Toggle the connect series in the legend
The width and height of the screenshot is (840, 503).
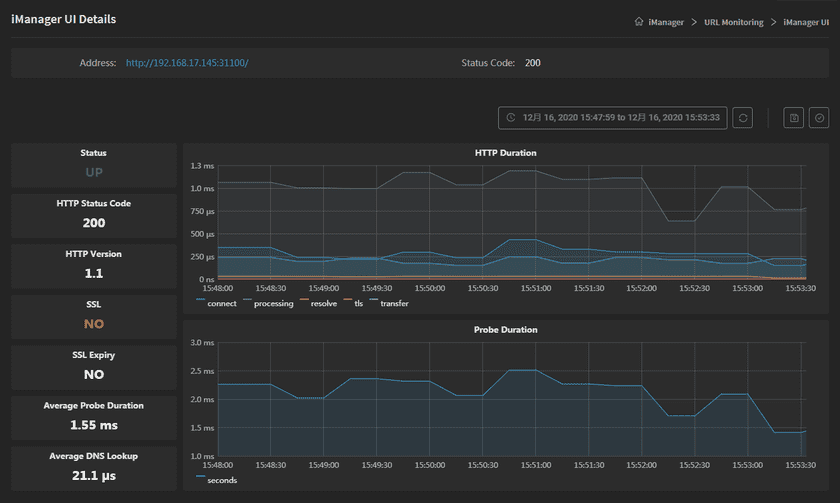tap(215, 303)
